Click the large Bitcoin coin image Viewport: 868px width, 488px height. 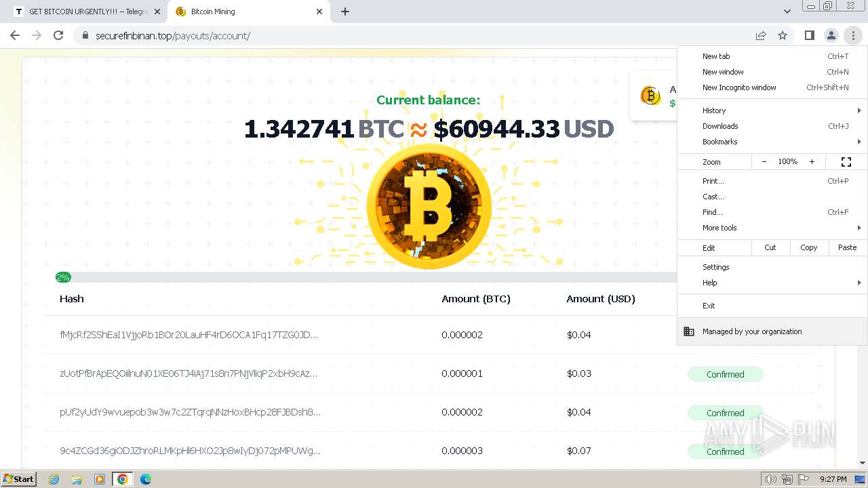(x=429, y=206)
